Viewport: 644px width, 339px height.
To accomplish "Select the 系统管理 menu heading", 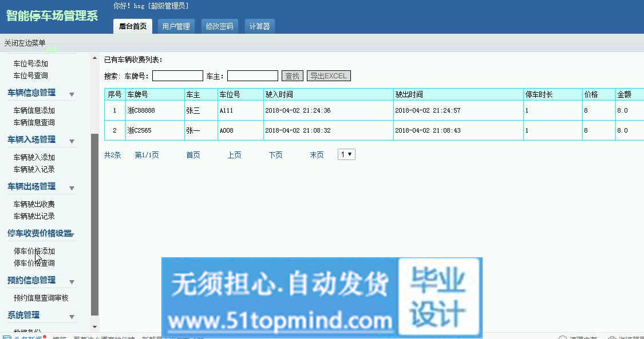I will pos(23,315).
